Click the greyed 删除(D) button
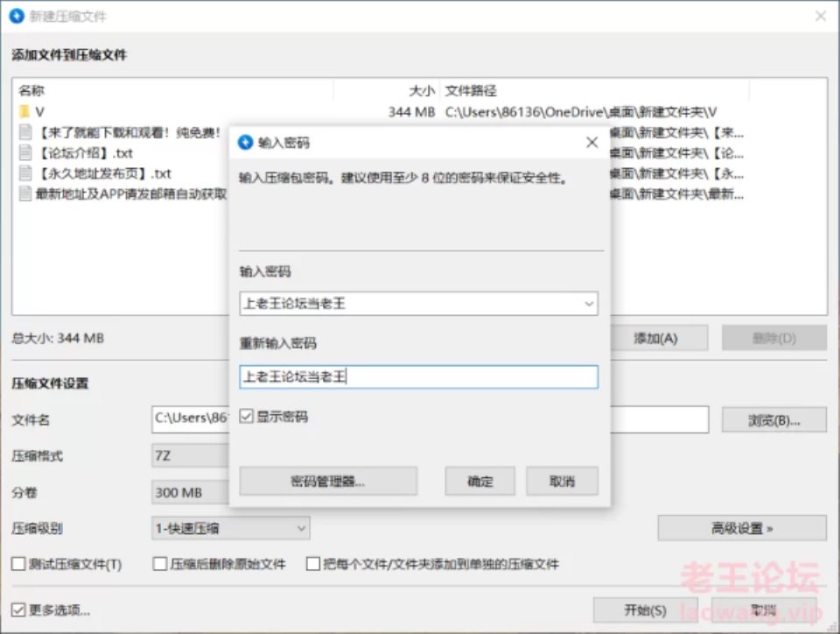840x634 pixels. [774, 338]
